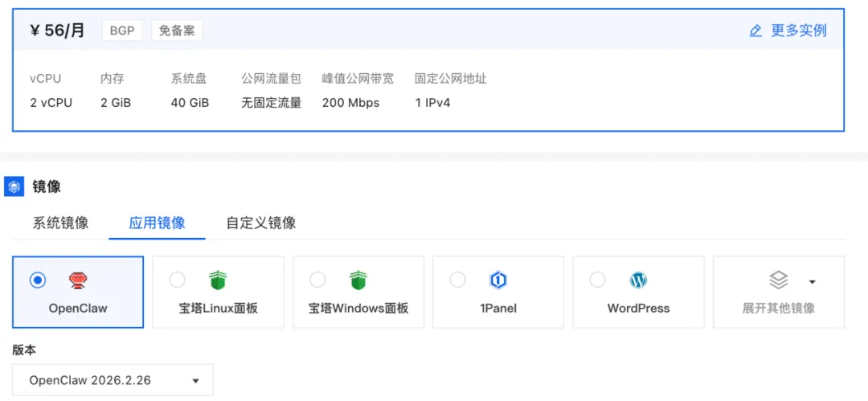Click the 公网流量包 label

(272, 79)
